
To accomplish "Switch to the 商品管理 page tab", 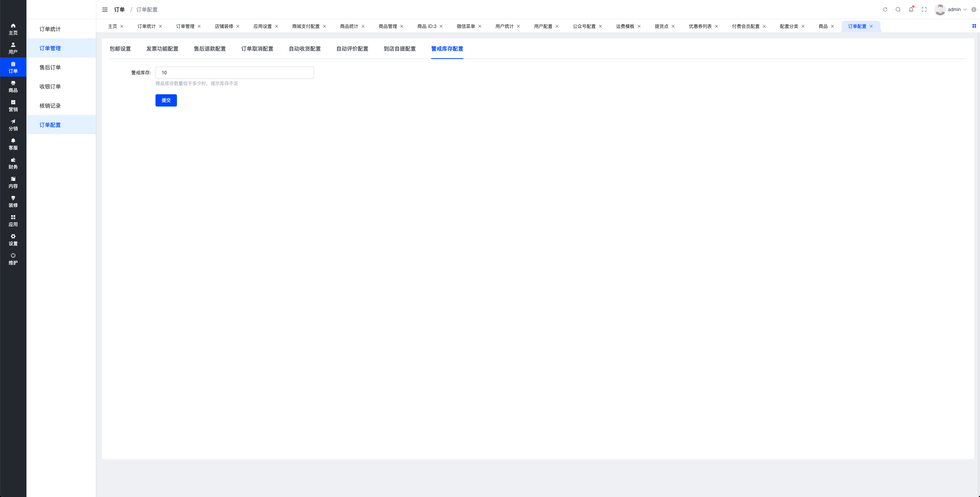I will pos(388,26).
